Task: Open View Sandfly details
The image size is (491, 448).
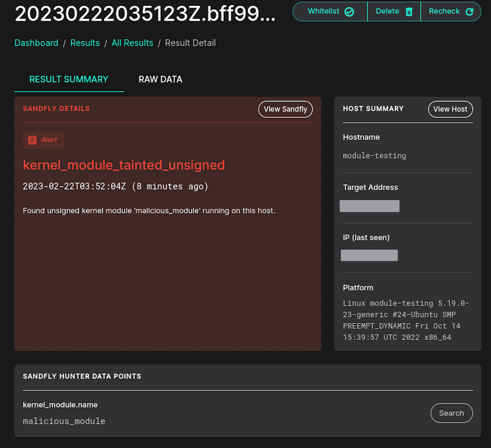Action: (x=285, y=109)
